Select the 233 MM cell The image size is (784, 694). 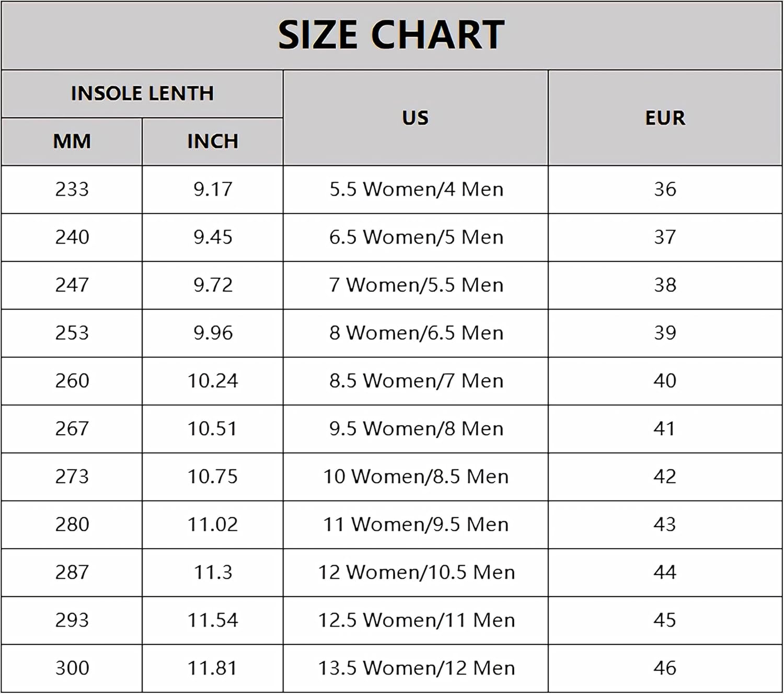pyautogui.click(x=72, y=189)
